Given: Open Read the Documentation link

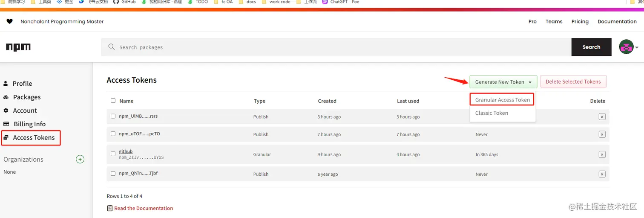Looking at the screenshot, I should point(144,208).
